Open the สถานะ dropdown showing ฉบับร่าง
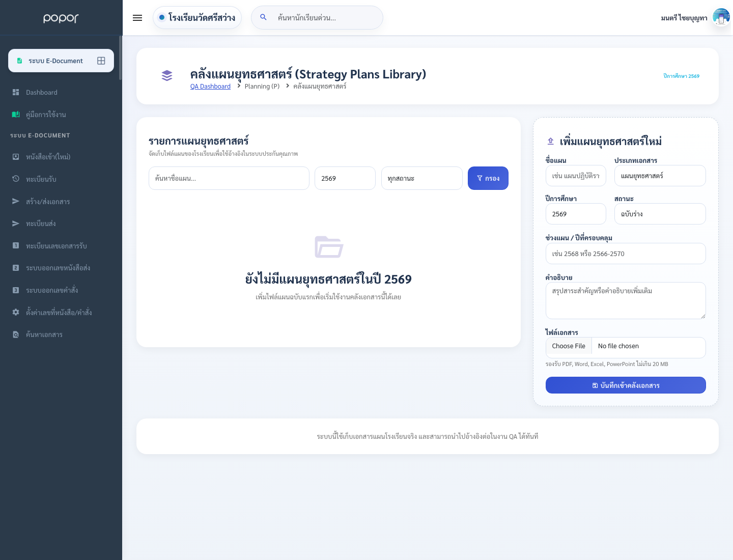Screen dimensions: 733x560 click(x=660, y=214)
